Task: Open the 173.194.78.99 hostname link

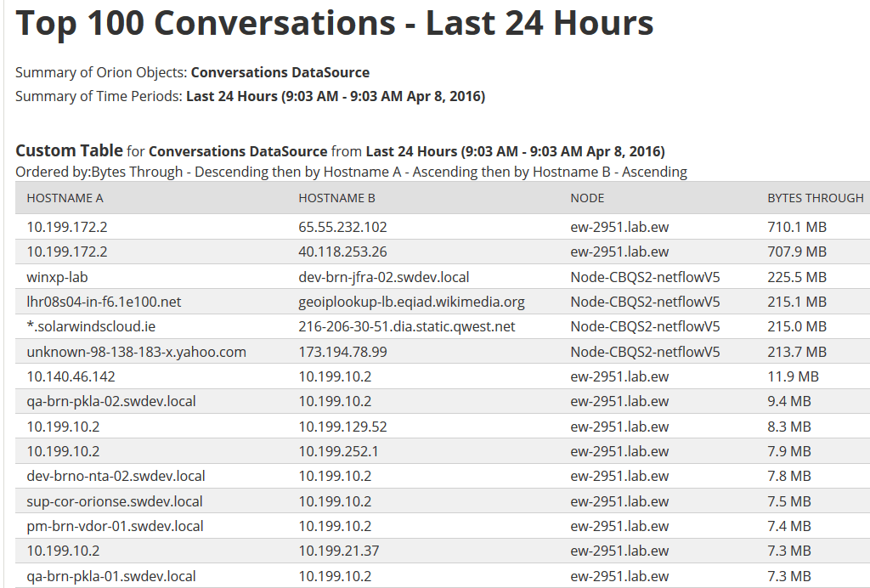Action: [x=341, y=351]
